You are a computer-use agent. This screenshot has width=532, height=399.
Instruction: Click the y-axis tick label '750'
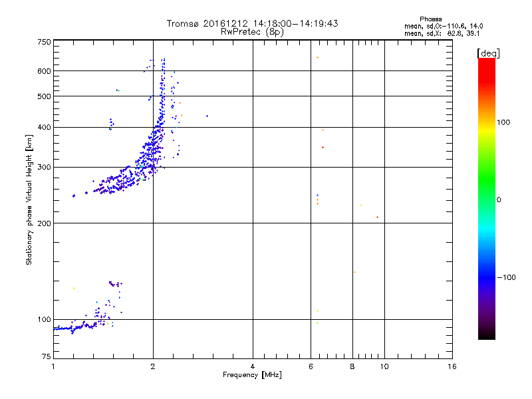(44, 42)
